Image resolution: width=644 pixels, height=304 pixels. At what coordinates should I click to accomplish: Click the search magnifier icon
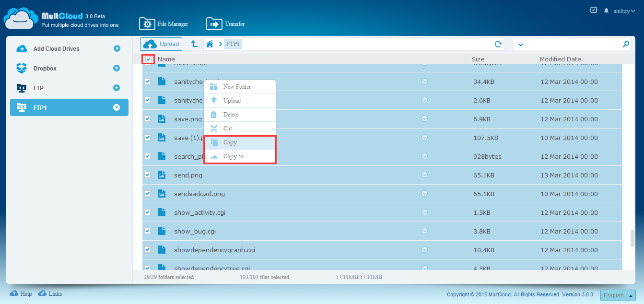click(626, 44)
